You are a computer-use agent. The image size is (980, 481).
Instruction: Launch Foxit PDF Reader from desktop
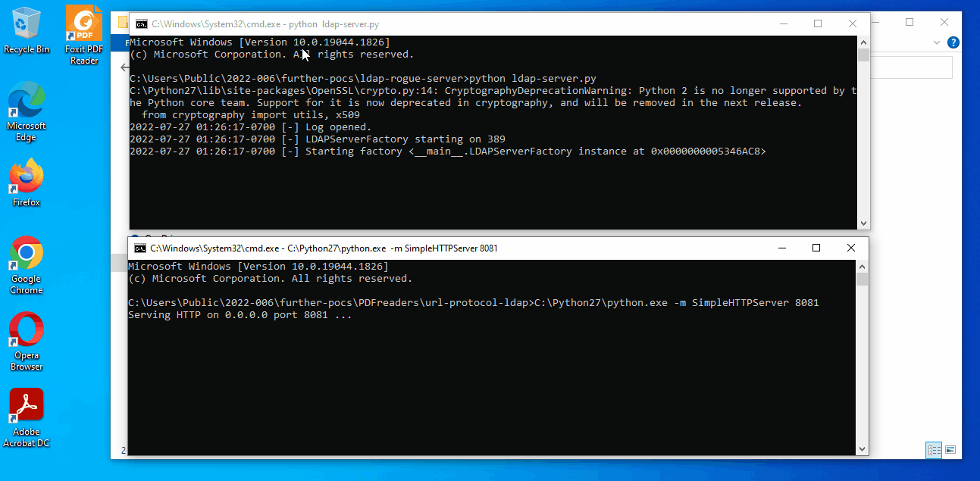pos(84,36)
